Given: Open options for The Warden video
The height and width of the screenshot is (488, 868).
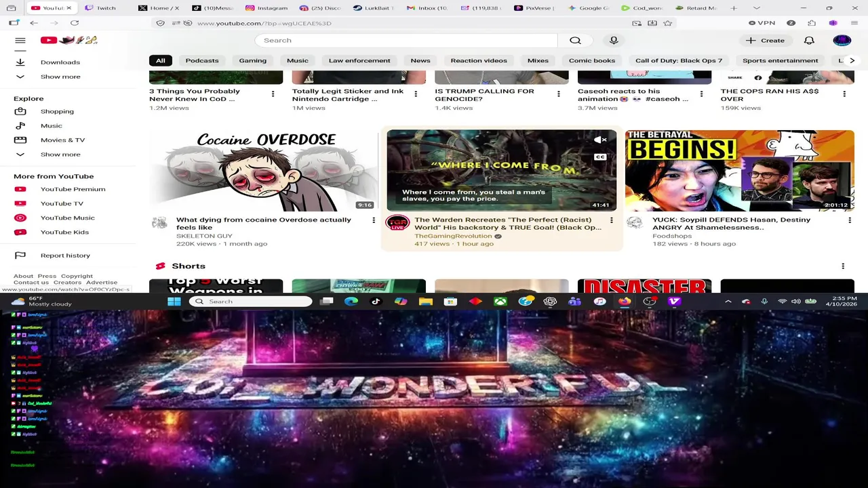Looking at the screenshot, I should click(x=612, y=220).
